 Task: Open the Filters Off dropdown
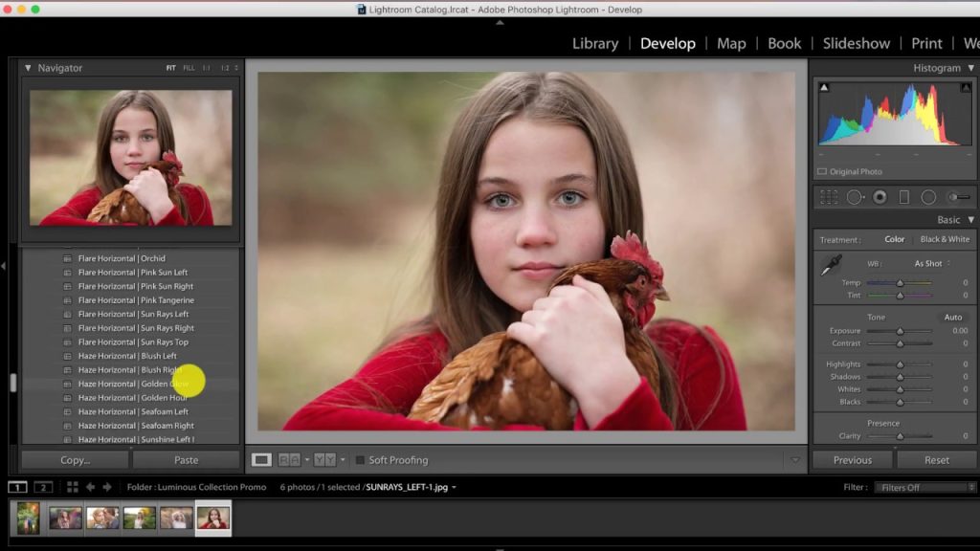(924, 487)
